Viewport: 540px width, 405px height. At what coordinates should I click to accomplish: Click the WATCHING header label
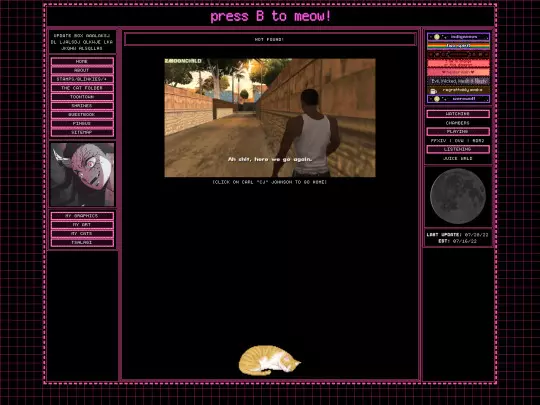458,114
